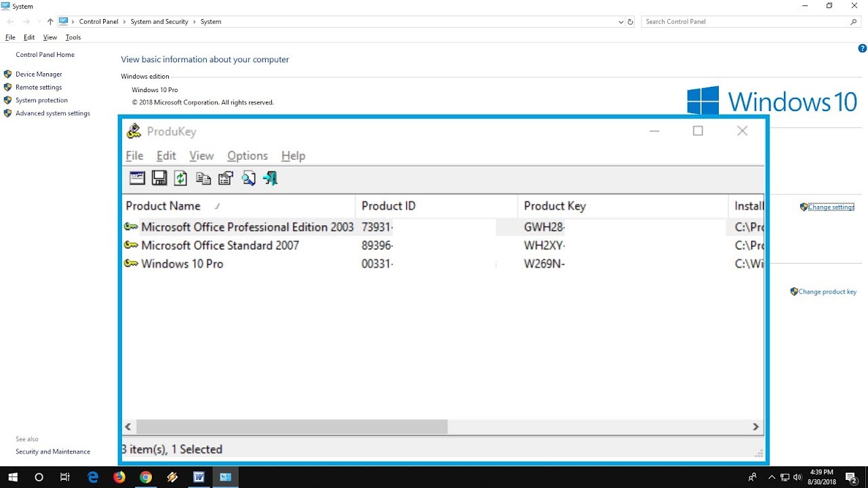
Task: Click key icon beside Microsoft Office Standard 2007
Action: (131, 245)
